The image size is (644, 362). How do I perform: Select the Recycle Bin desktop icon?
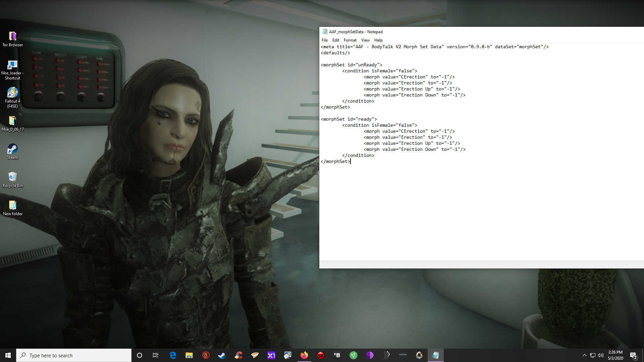[x=12, y=180]
